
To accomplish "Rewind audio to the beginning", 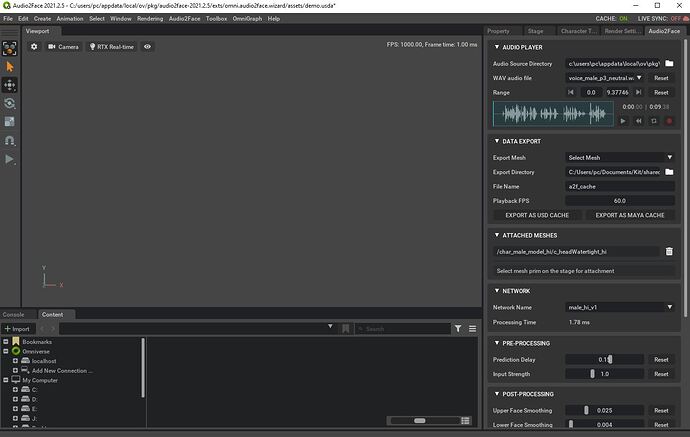I will tap(639, 121).
